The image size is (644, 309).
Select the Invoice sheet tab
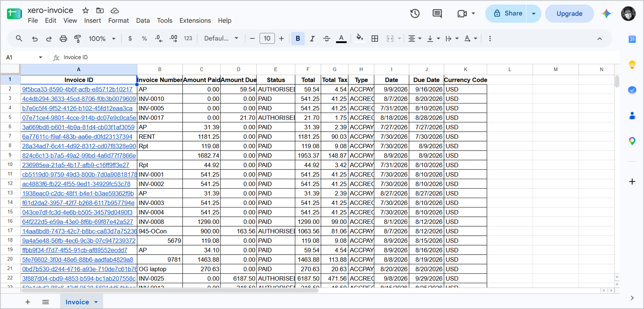click(x=81, y=302)
